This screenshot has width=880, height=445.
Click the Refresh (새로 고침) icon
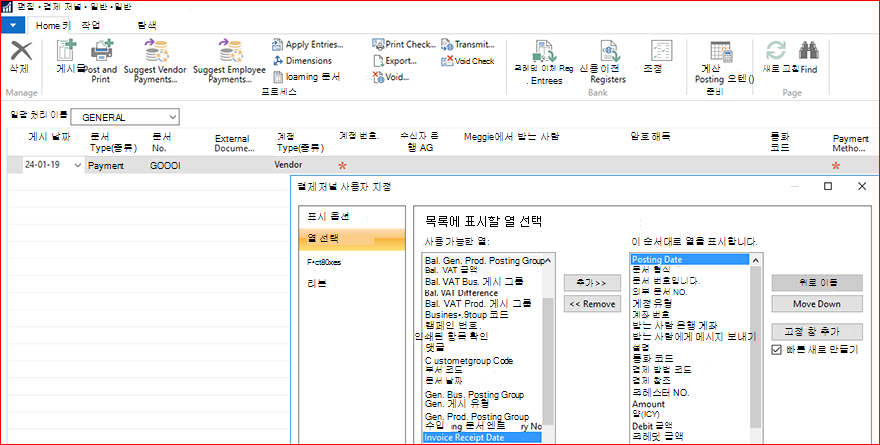776,50
